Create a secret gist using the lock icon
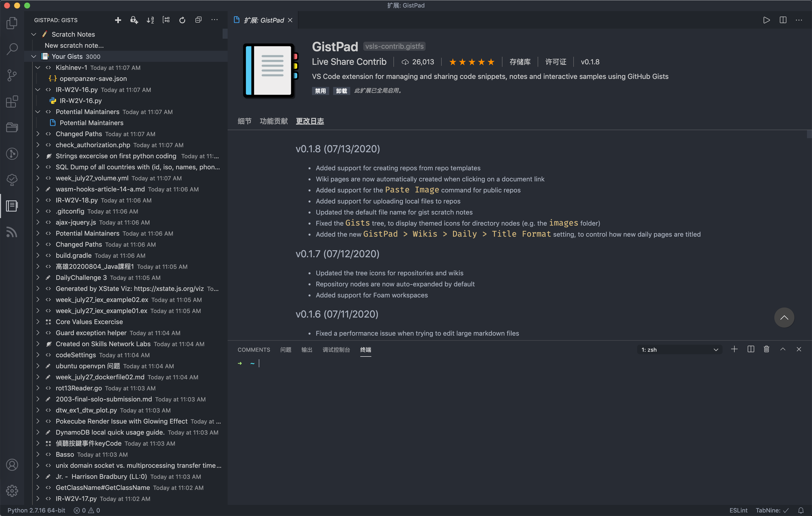The image size is (812, 516). pyautogui.click(x=134, y=20)
